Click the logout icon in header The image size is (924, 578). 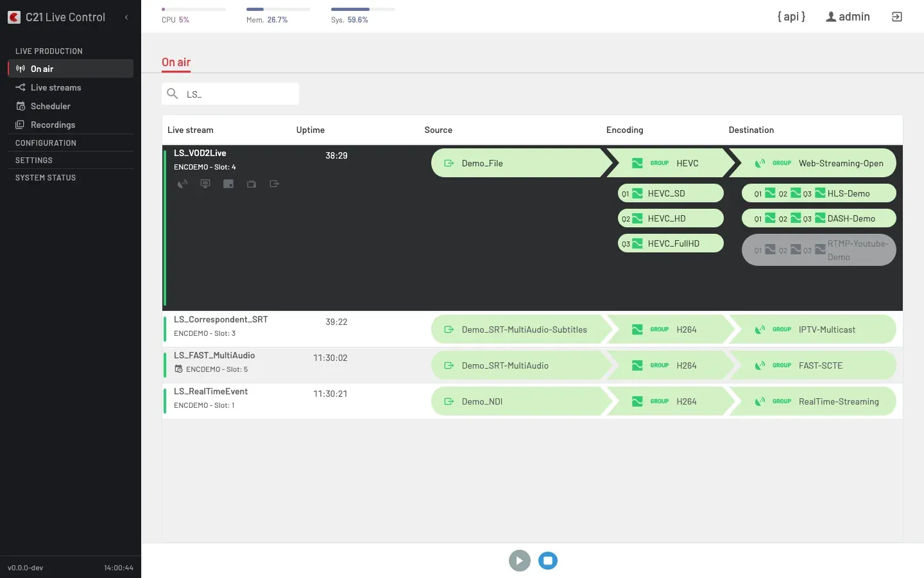click(897, 17)
